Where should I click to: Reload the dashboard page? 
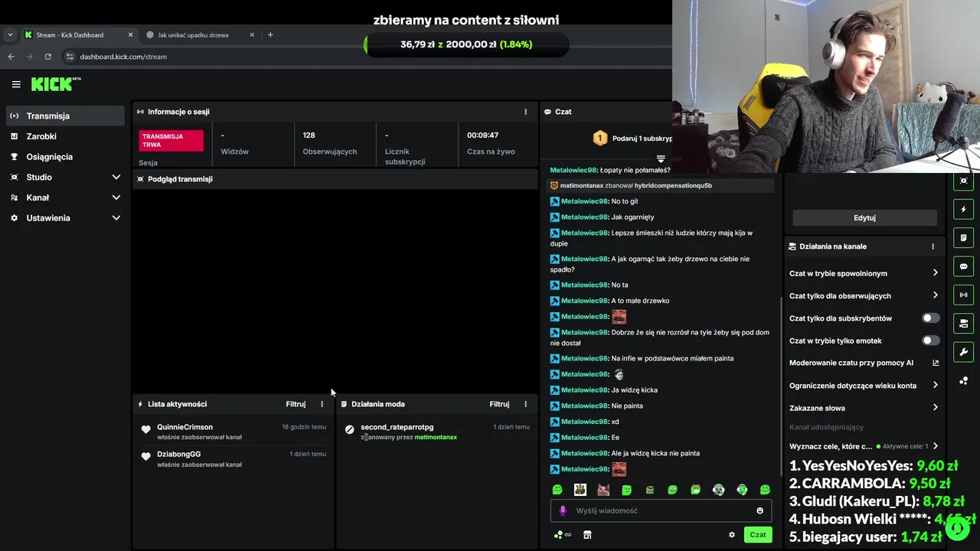click(x=47, y=57)
